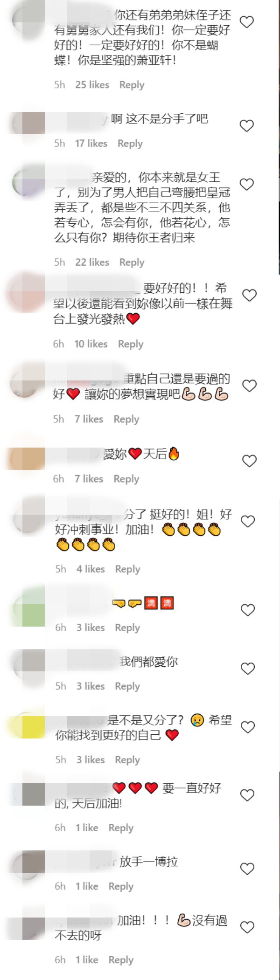The height and width of the screenshot is (980, 280).
Task: Like the comment starting '亲爱的，你本来就是女王'
Action: pos(246,185)
